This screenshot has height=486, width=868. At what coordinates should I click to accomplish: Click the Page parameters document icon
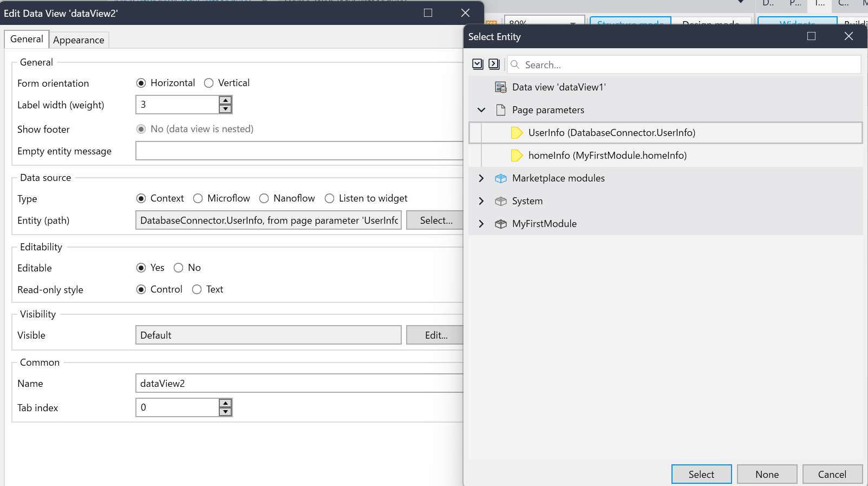coord(501,110)
